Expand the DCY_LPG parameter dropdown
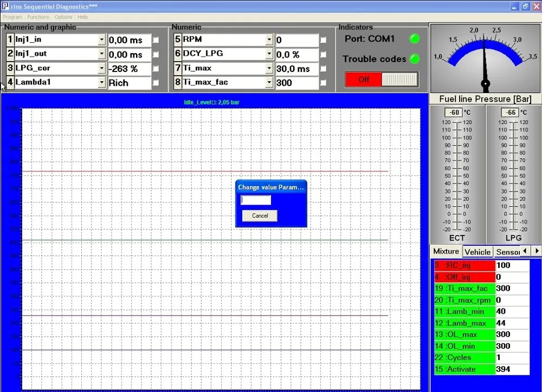The width and height of the screenshot is (542, 392). (269, 54)
